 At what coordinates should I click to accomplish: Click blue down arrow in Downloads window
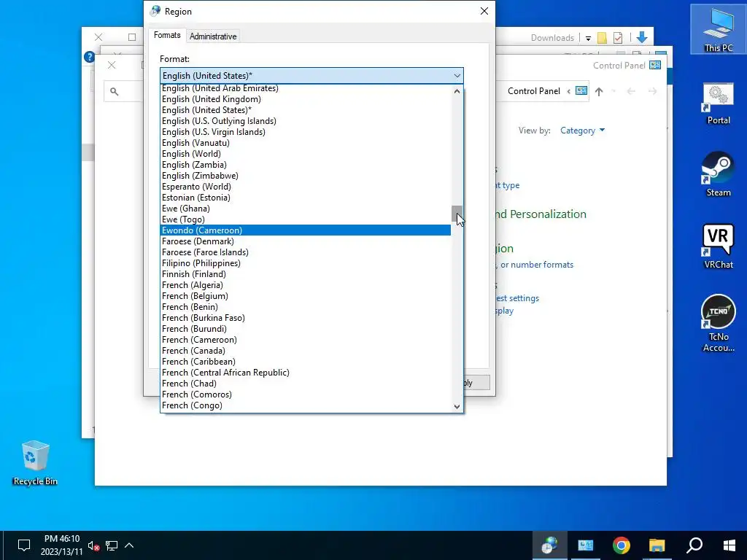(642, 38)
